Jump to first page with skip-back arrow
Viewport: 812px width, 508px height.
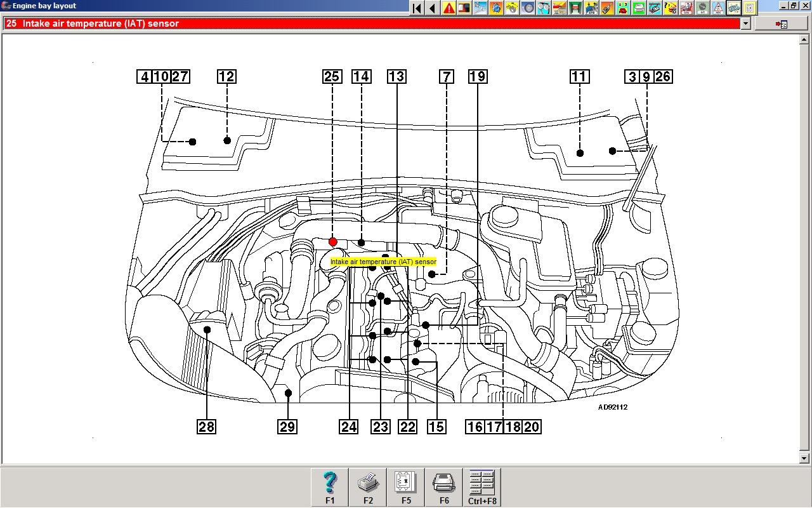coord(417,8)
